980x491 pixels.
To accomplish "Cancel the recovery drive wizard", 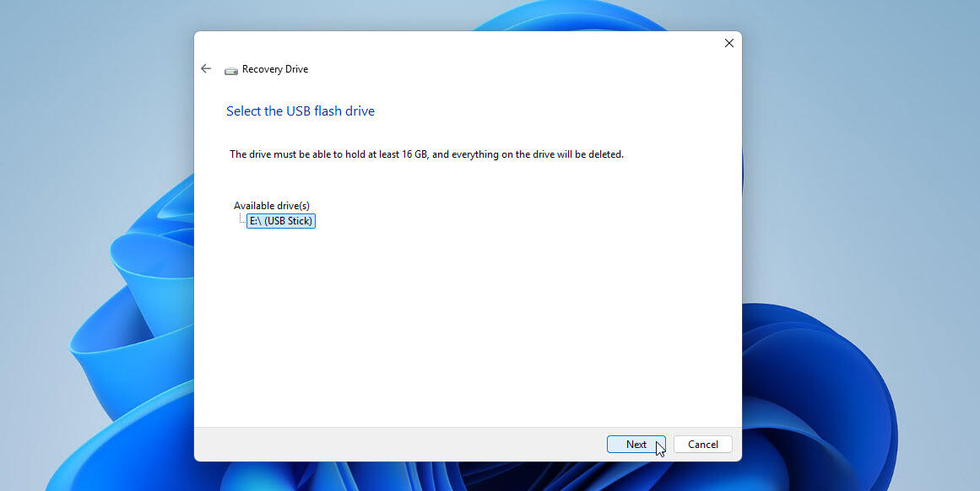I will 702,445.
